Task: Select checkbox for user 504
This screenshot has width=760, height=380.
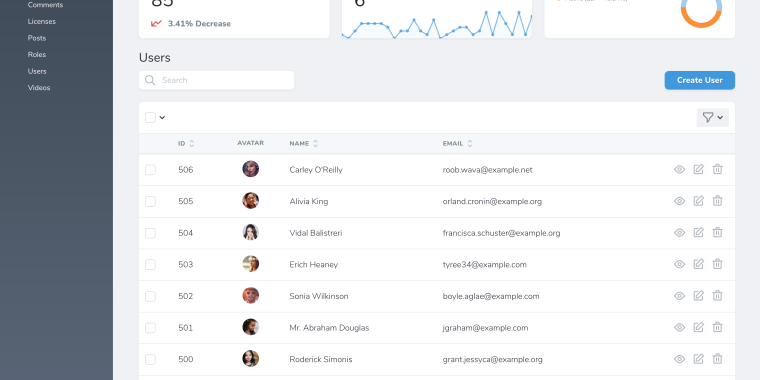Action: coord(150,233)
